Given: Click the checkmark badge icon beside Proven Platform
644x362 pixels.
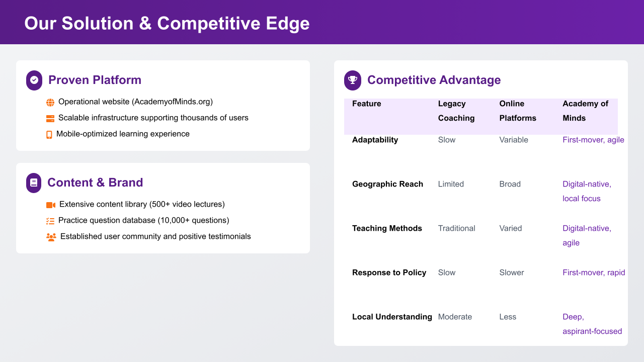Looking at the screenshot, I should (34, 80).
